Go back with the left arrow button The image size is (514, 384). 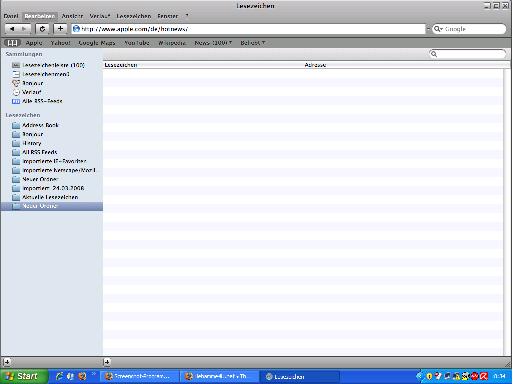[x=12, y=29]
